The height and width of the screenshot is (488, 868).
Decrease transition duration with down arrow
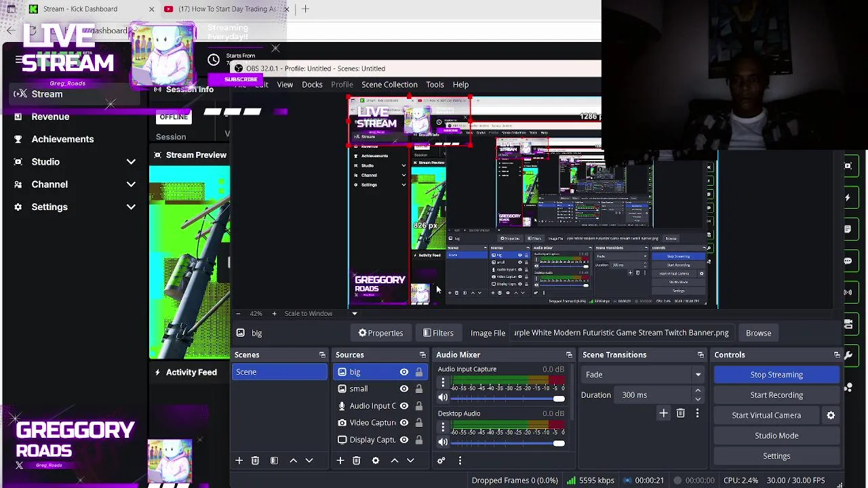[698, 399]
